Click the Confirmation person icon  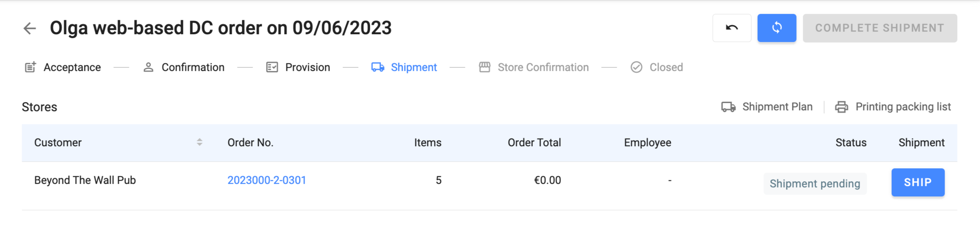(x=148, y=67)
